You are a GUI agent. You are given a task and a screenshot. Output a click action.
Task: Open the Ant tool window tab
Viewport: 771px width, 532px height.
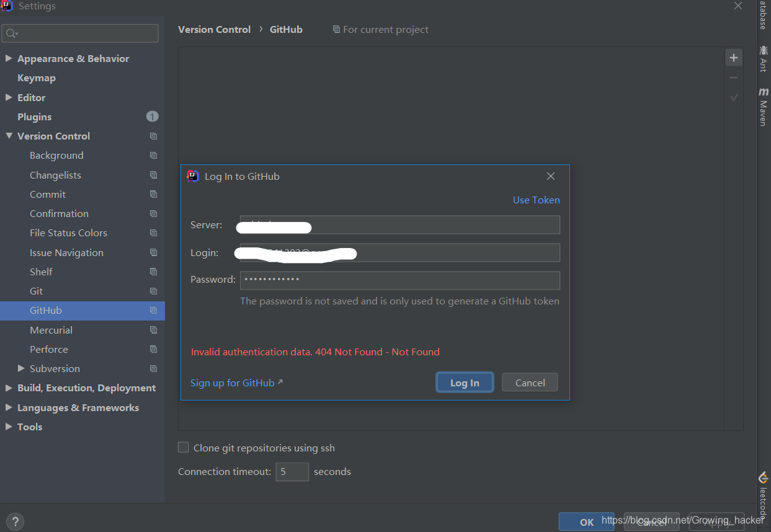tap(764, 58)
